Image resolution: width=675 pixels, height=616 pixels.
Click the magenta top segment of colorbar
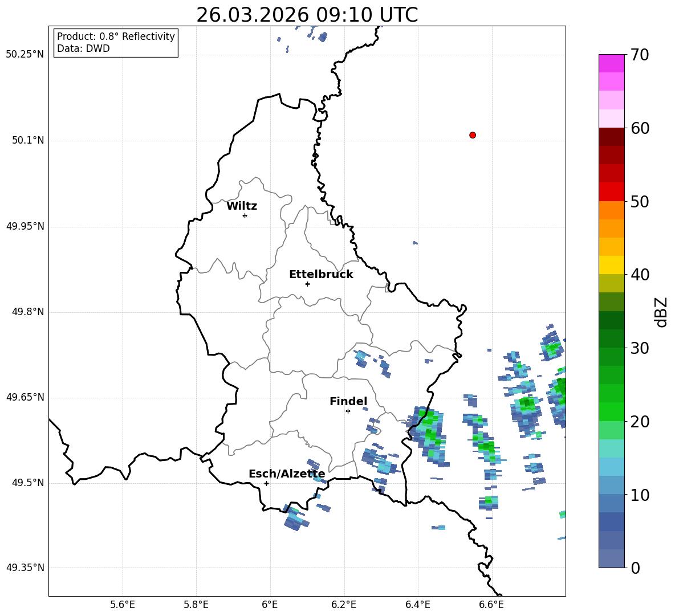click(611, 64)
